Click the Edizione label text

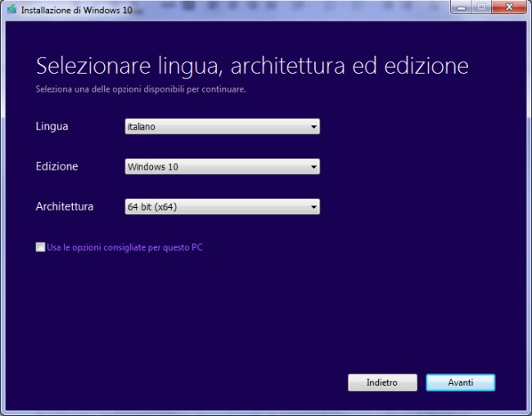(57, 166)
